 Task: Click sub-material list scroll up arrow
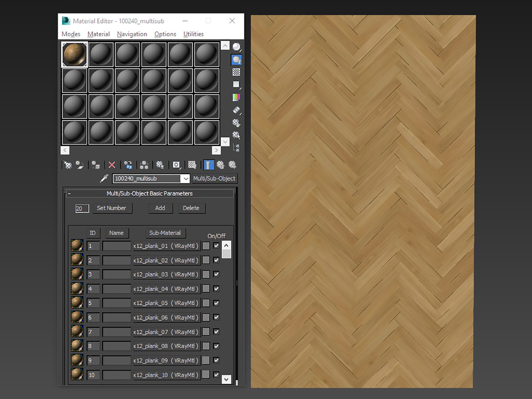click(226, 245)
